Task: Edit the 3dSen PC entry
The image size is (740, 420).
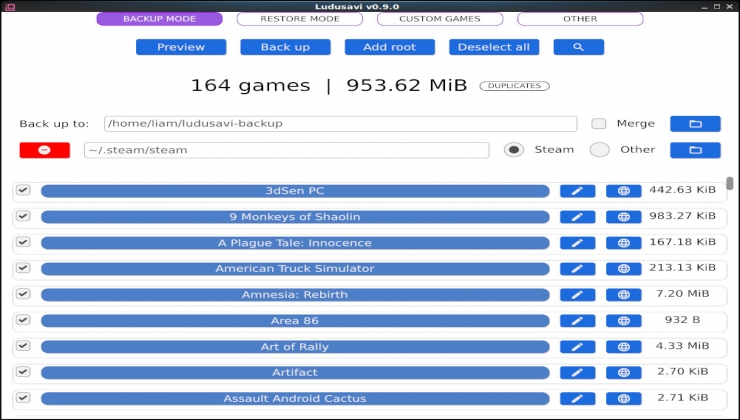Action: point(577,191)
